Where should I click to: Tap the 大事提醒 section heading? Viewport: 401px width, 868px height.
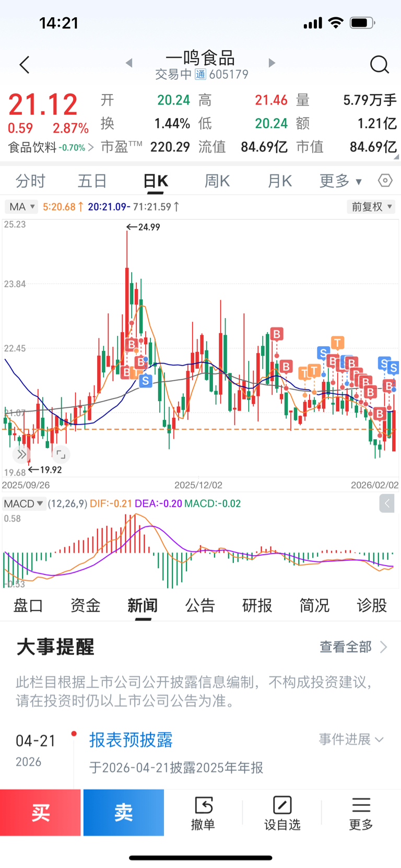coord(55,647)
